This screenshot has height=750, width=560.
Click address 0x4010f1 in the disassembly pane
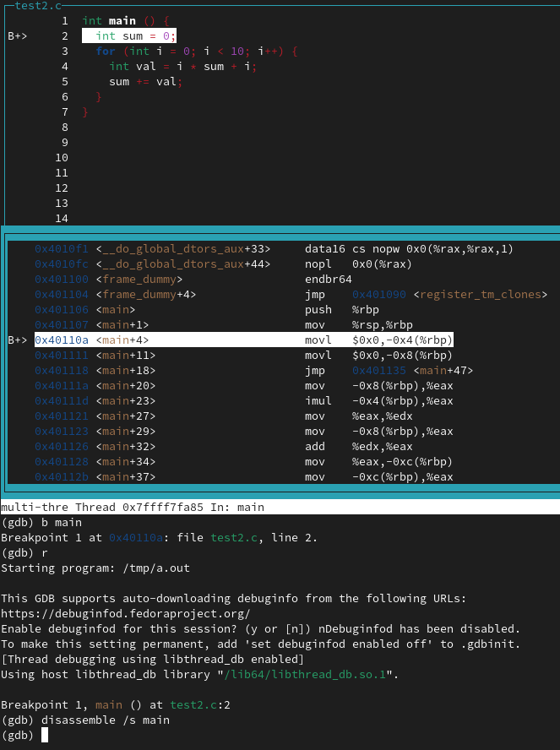(62, 248)
